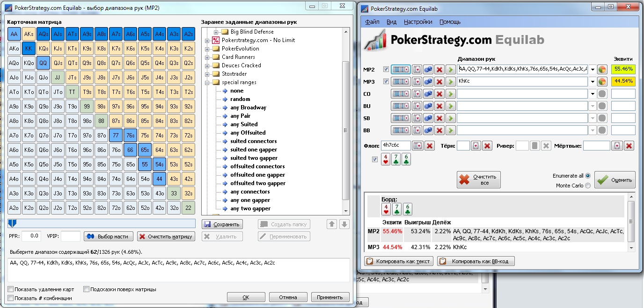Open the MP2 range history dropdown
Screen dimensions: 644x308
click(592, 70)
